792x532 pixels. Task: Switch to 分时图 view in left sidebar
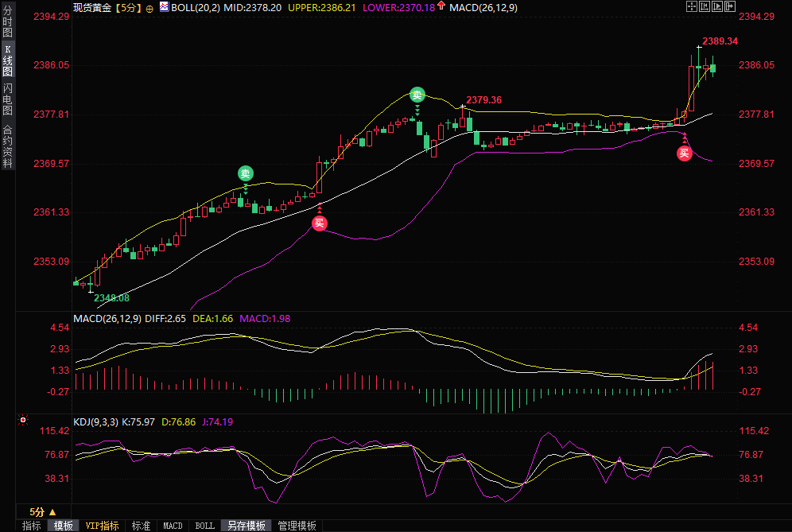pyautogui.click(x=8, y=21)
